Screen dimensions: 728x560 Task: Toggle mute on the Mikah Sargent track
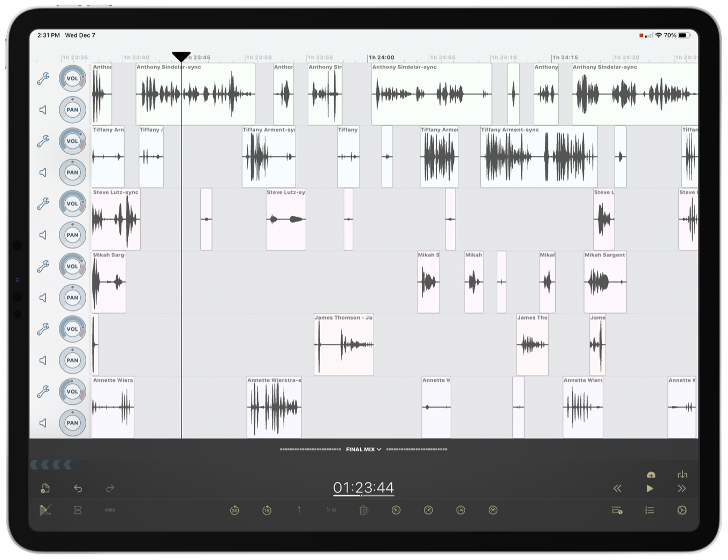point(43,298)
